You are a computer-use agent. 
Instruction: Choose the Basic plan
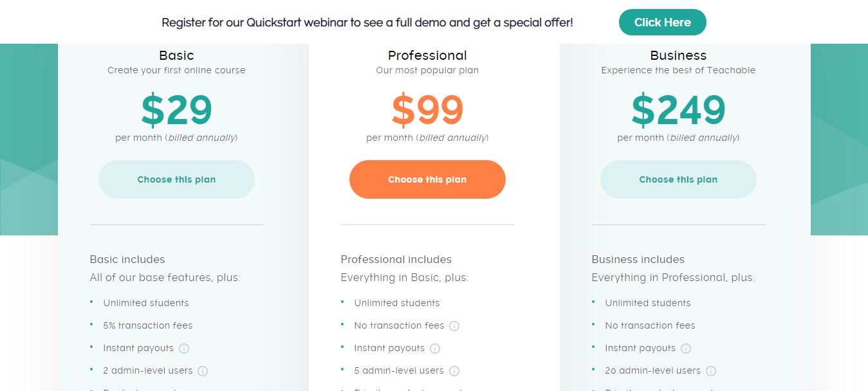click(x=176, y=179)
